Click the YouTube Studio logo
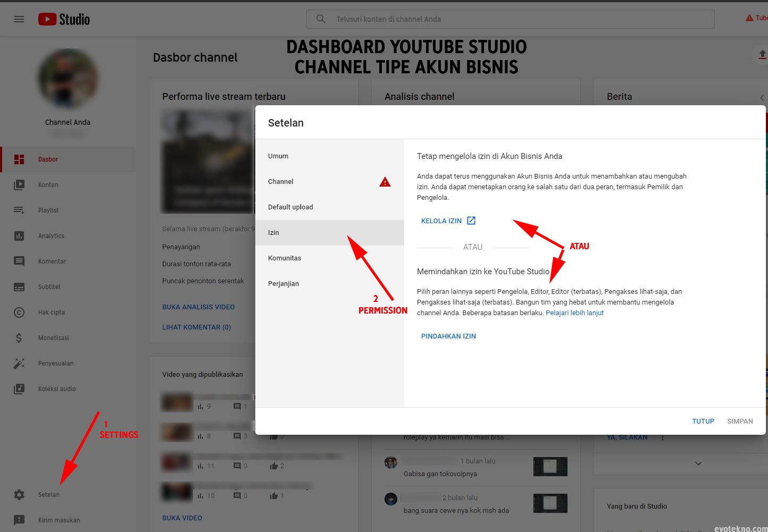Image resolution: width=768 pixels, height=532 pixels. [64, 19]
